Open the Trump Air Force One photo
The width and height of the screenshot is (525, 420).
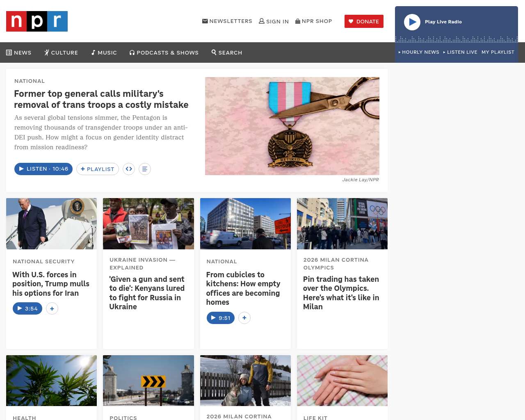click(52, 224)
